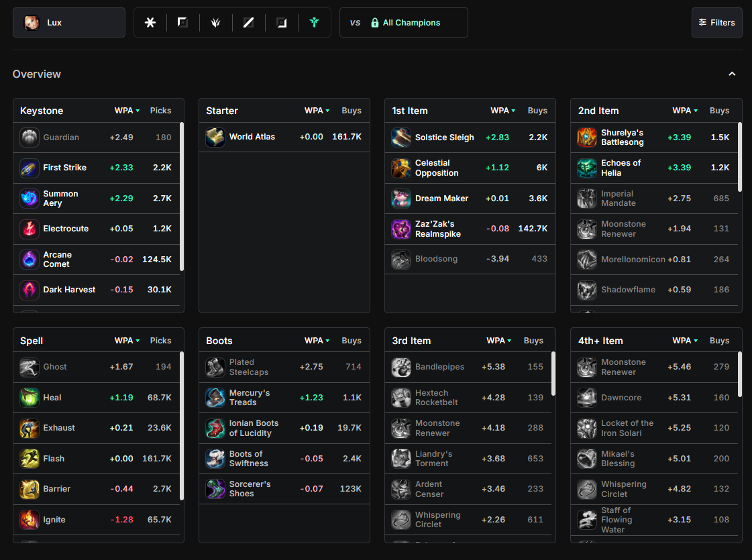Viewport: 752px width, 560px height.
Task: Select the Mikael's Blessing row
Action: (x=654, y=458)
